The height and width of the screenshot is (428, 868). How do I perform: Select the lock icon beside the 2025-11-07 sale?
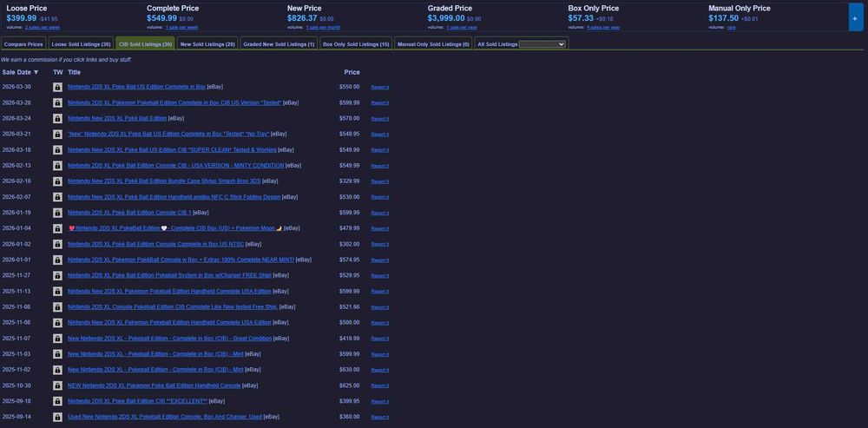pyautogui.click(x=57, y=339)
